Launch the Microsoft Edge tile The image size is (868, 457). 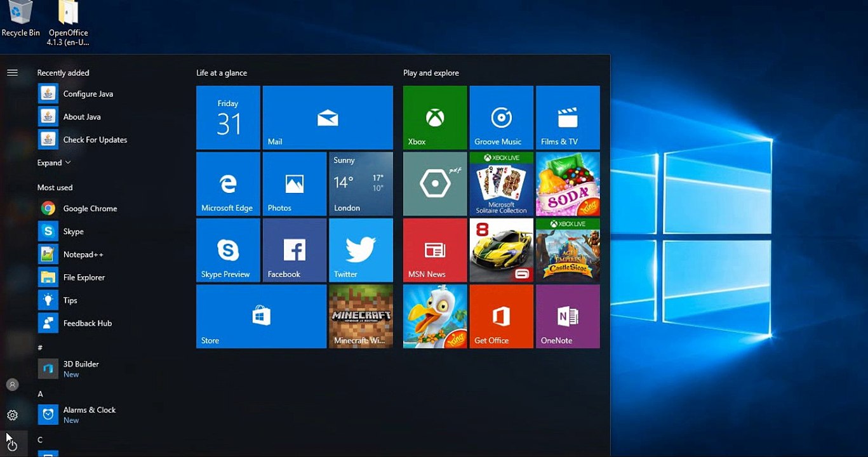tap(228, 184)
